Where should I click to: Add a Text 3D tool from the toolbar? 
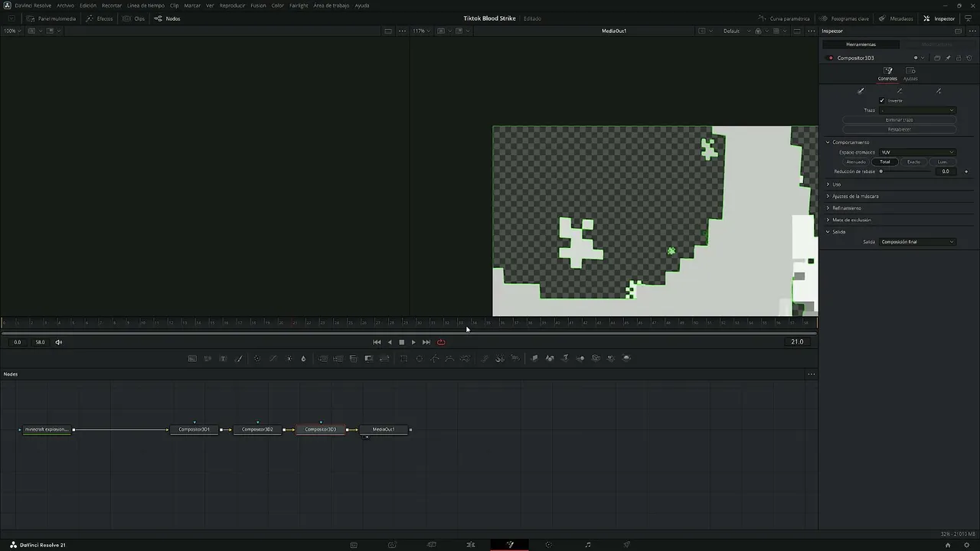pos(565,358)
